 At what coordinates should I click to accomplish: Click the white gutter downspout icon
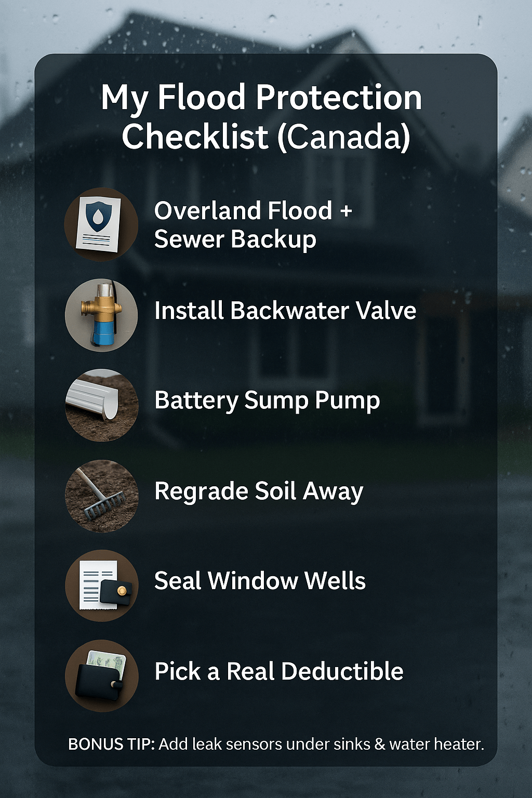tap(101, 405)
